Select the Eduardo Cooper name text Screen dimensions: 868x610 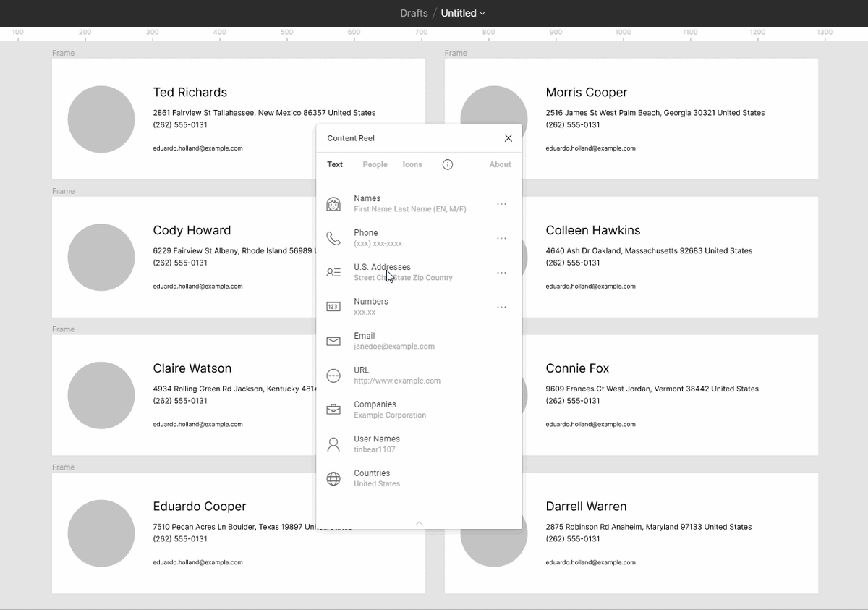[x=200, y=507]
